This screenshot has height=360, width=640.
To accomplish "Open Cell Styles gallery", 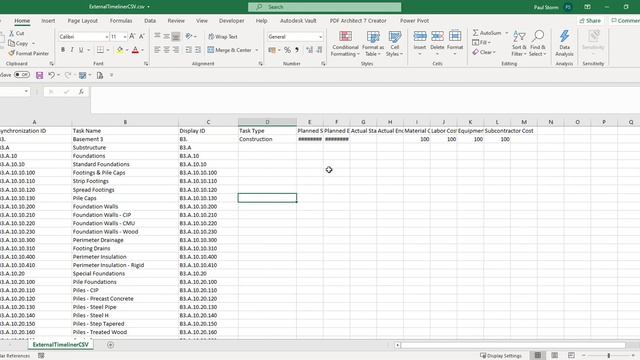I will click(395, 43).
